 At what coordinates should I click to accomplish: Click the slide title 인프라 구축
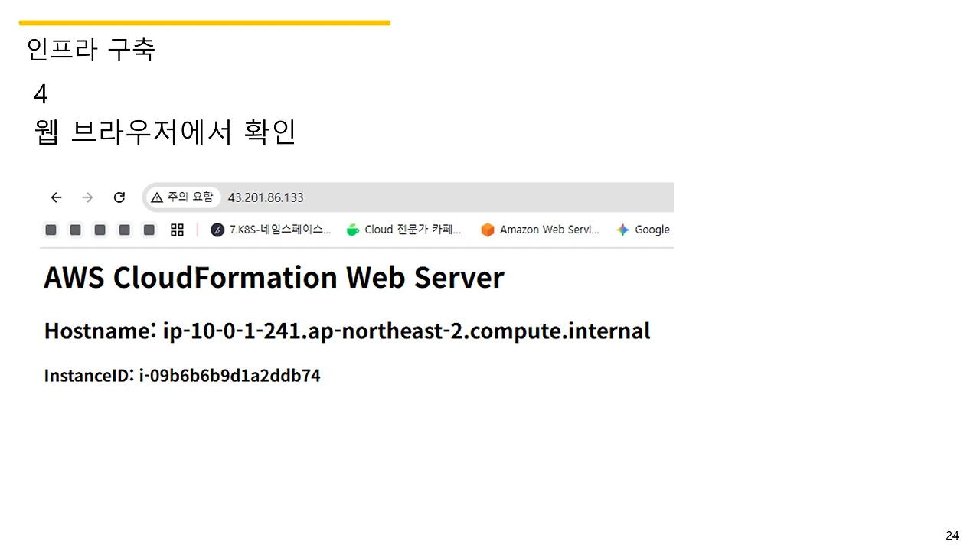pos(91,50)
